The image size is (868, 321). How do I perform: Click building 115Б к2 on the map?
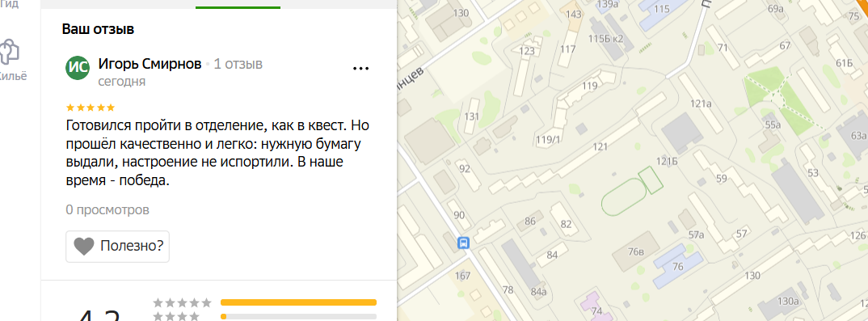coord(605,38)
